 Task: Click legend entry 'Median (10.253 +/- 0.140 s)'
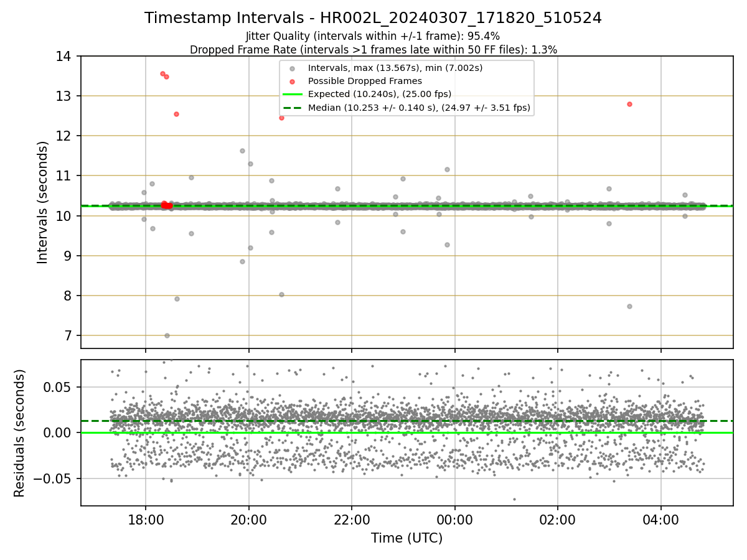coord(419,108)
